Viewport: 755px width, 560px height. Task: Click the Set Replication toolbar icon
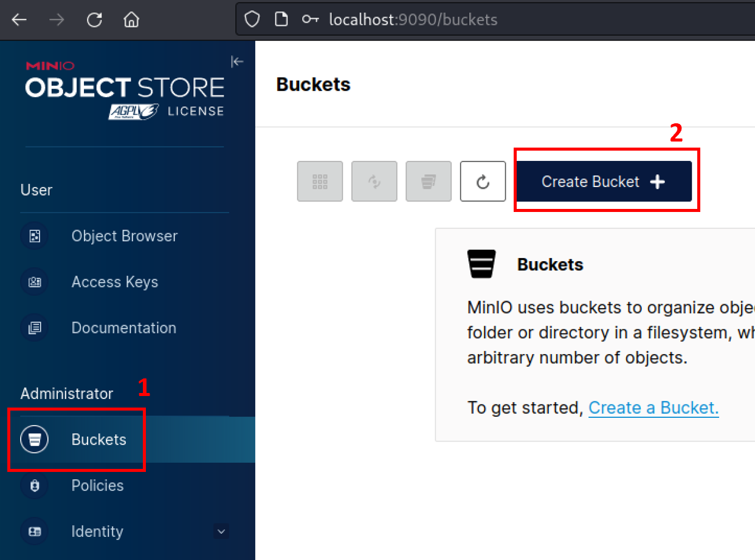374,181
